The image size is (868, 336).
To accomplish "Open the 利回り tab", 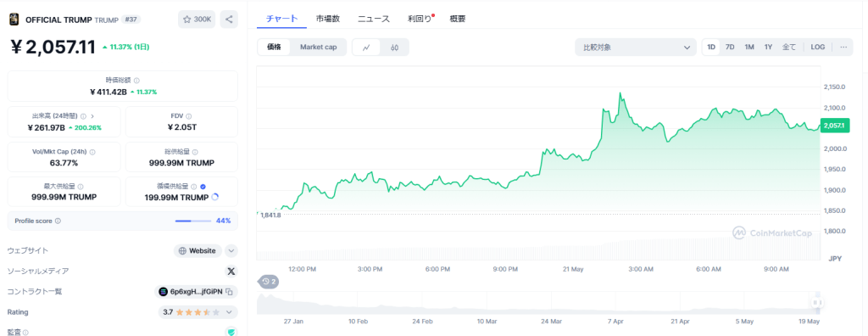I will coord(420,19).
